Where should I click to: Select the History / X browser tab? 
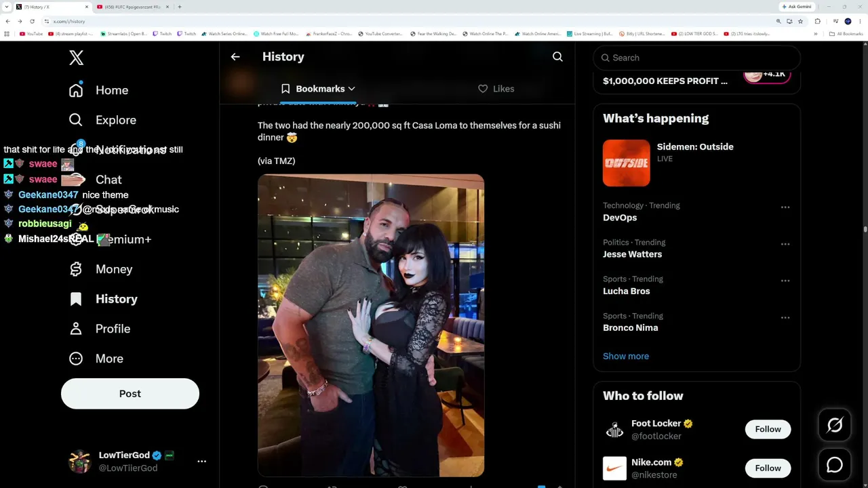tap(52, 7)
